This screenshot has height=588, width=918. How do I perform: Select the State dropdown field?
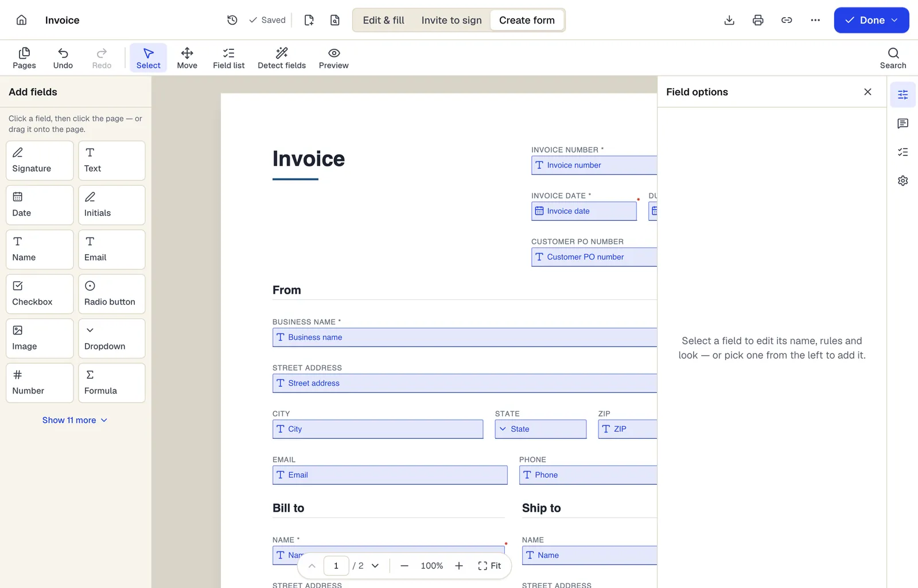pyautogui.click(x=540, y=429)
